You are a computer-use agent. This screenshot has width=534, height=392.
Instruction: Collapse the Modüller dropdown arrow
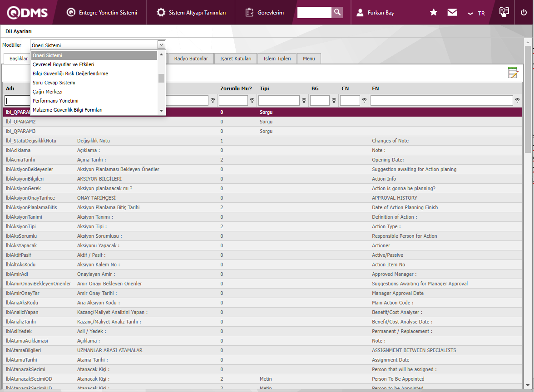[161, 44]
